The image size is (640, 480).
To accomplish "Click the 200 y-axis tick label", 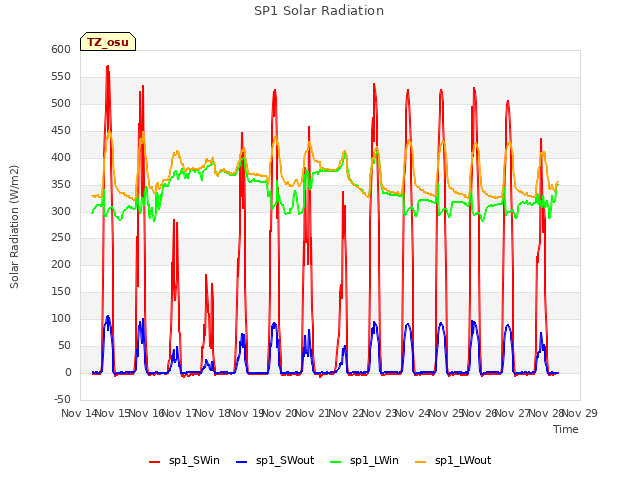I will (61, 264).
